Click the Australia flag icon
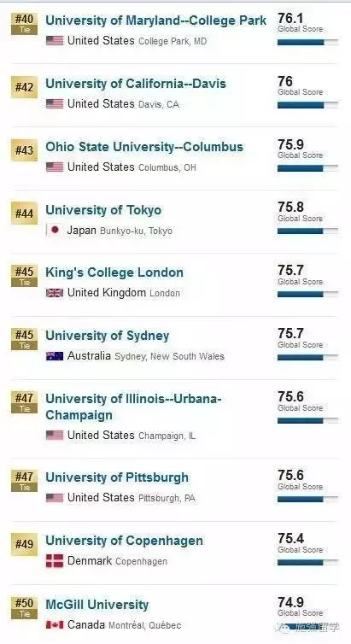 (55, 356)
